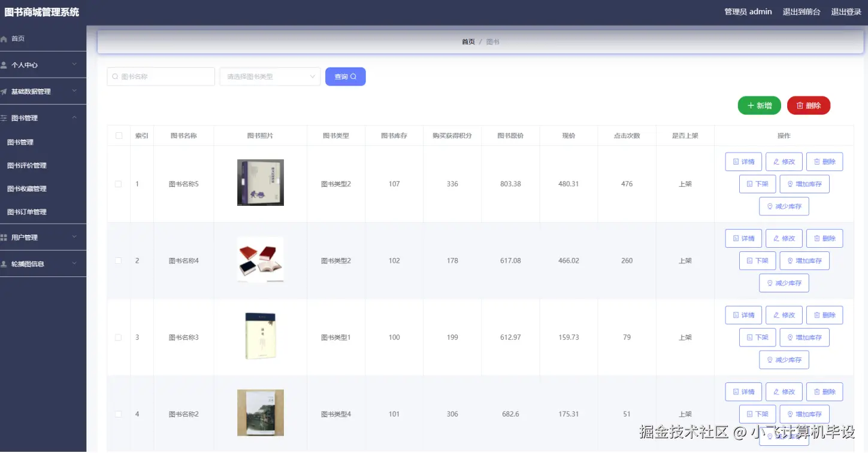Click 减少库存 for 图书名称3
This screenshot has width=868, height=453.
coord(784,360)
